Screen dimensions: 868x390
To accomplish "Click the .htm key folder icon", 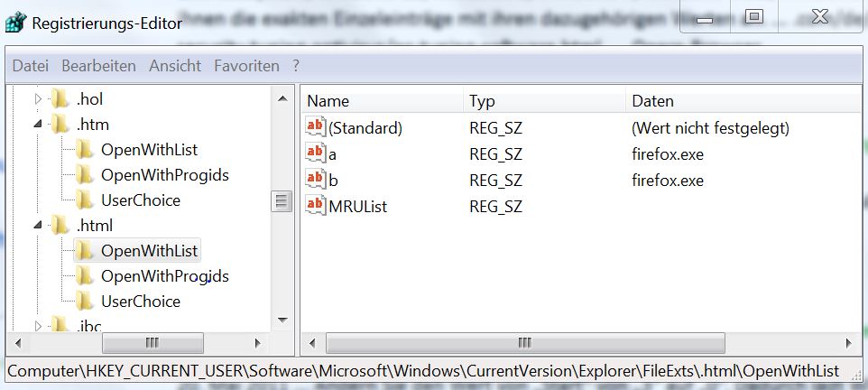I will point(60,124).
